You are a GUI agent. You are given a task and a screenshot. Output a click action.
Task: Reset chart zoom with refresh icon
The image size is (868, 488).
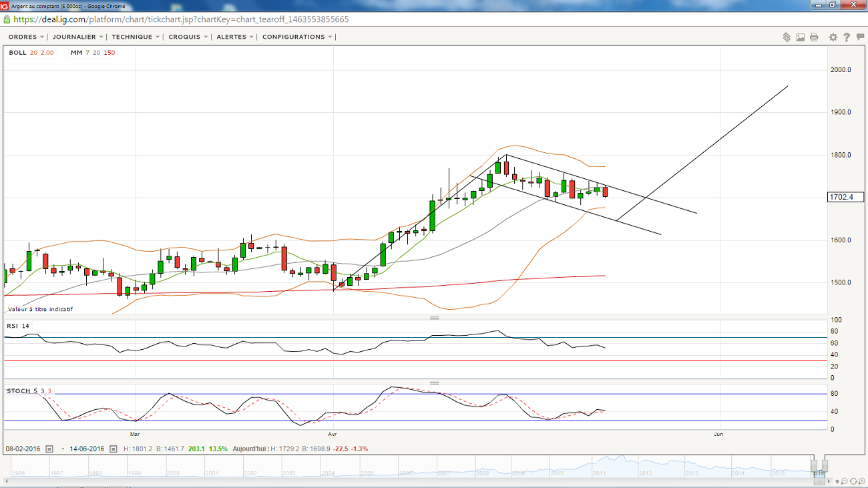point(854,481)
